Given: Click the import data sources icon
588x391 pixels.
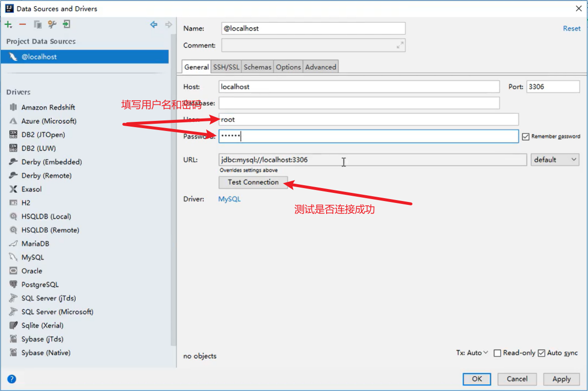Looking at the screenshot, I should (x=67, y=24).
